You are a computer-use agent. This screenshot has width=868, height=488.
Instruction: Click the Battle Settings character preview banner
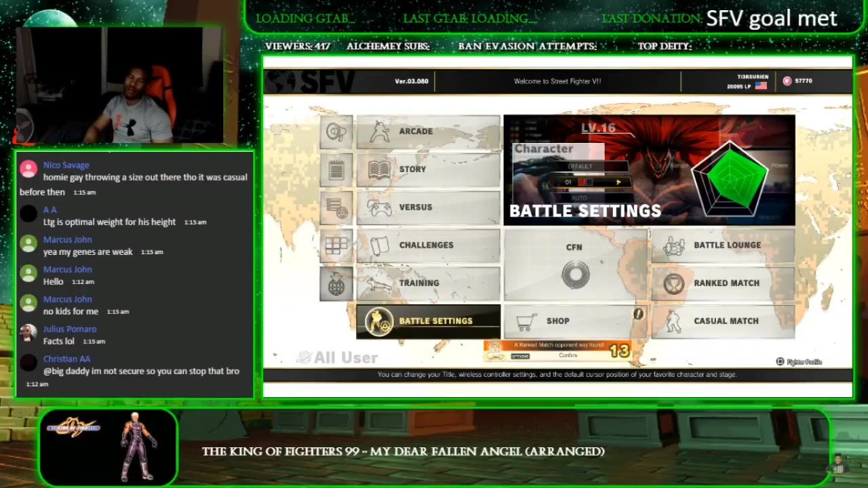tap(649, 170)
